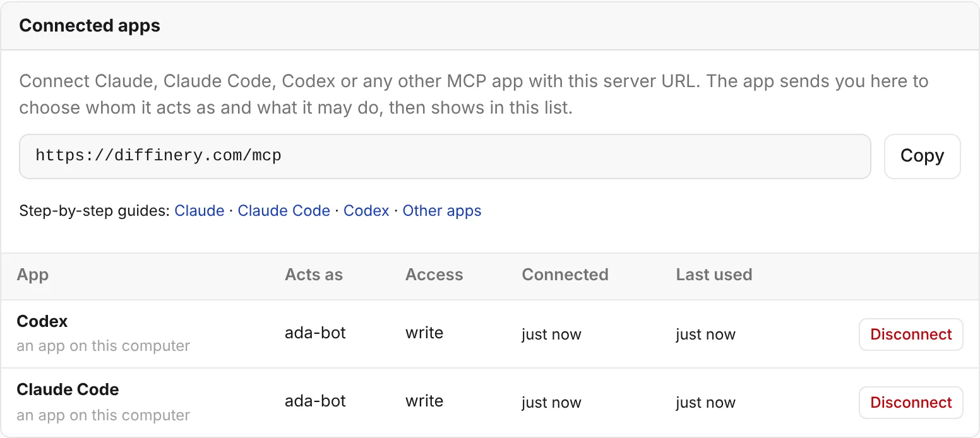Click the write access value in Claude Code row
Image resolution: width=980 pixels, height=438 pixels.
(424, 401)
